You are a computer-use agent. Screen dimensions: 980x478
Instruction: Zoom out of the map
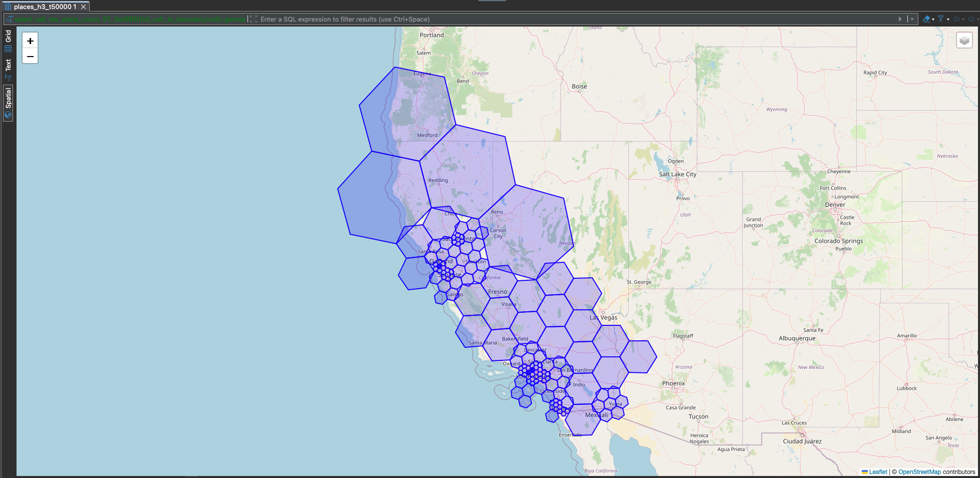[x=30, y=57]
